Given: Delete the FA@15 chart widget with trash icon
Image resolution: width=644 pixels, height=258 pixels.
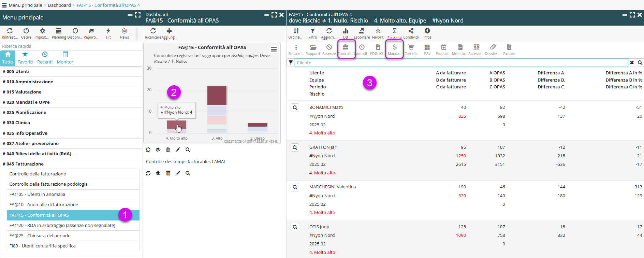Looking at the screenshot, I should 168,149.
